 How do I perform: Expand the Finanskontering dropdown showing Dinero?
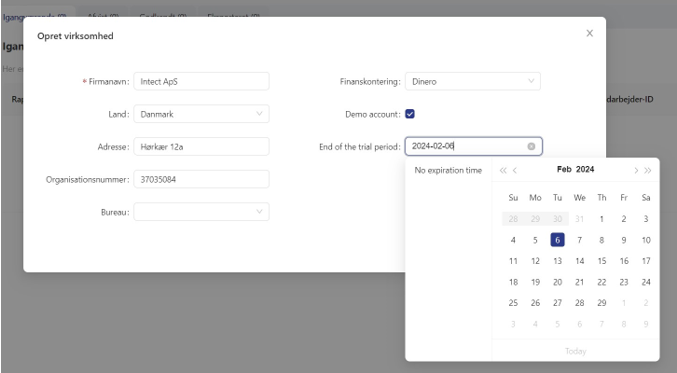point(472,81)
